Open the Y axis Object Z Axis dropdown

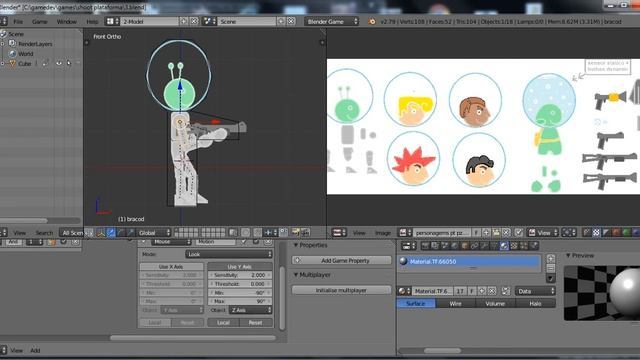(x=250, y=310)
